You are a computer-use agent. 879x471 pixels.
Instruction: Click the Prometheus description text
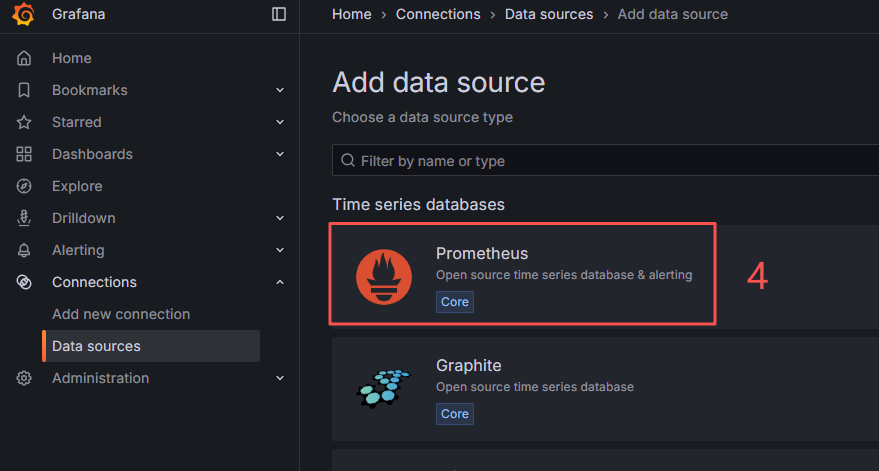point(564,275)
